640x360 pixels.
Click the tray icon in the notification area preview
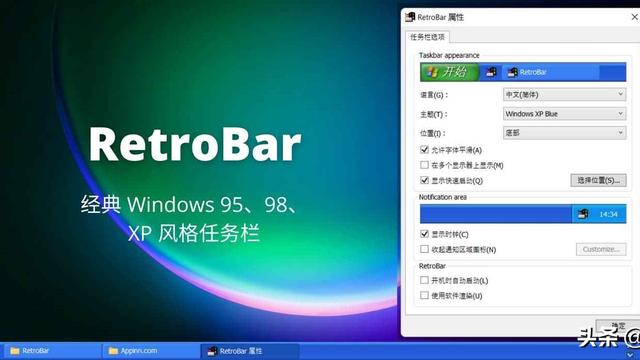tap(583, 213)
